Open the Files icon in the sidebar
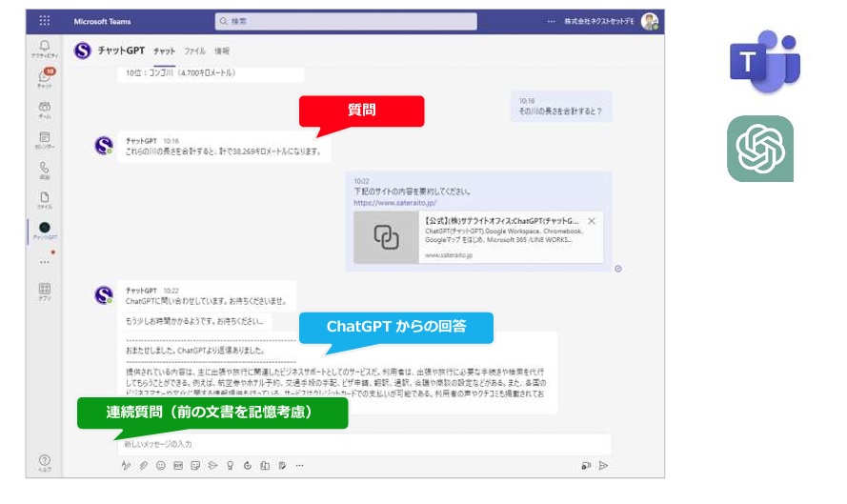The width and height of the screenshot is (847, 504). (x=44, y=200)
